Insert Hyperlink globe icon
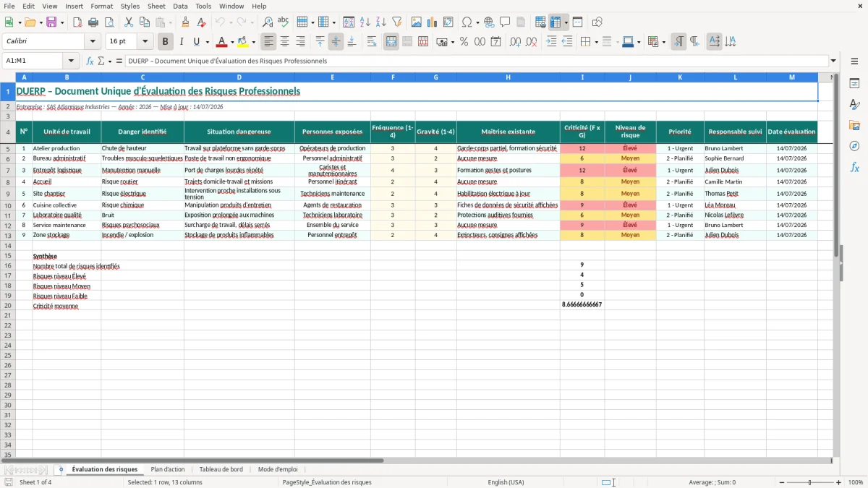868x488 pixels. [x=489, y=22]
